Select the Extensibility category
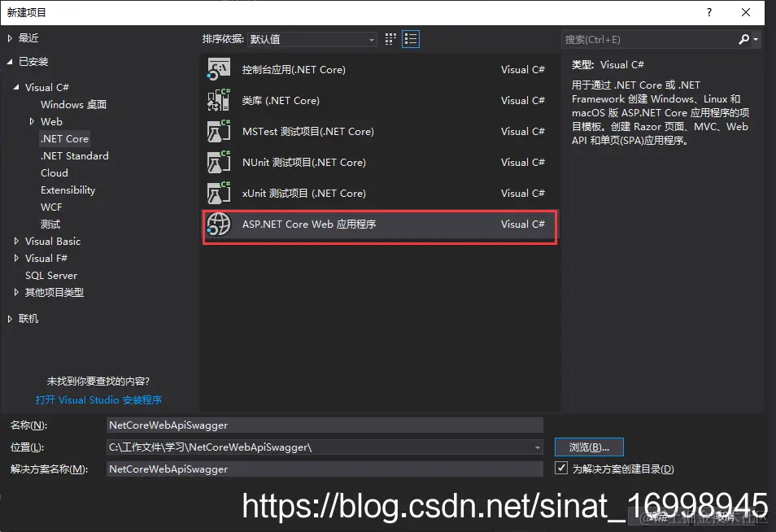The width and height of the screenshot is (776, 532). point(68,190)
